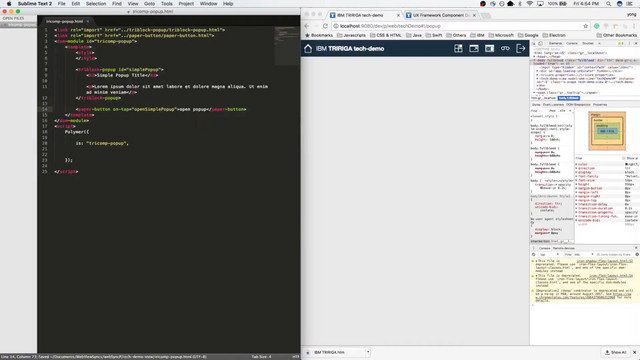Expand the first deprecated file console warning
Image resolution: width=640 pixels, height=360 pixels.
pyautogui.click(x=536, y=261)
